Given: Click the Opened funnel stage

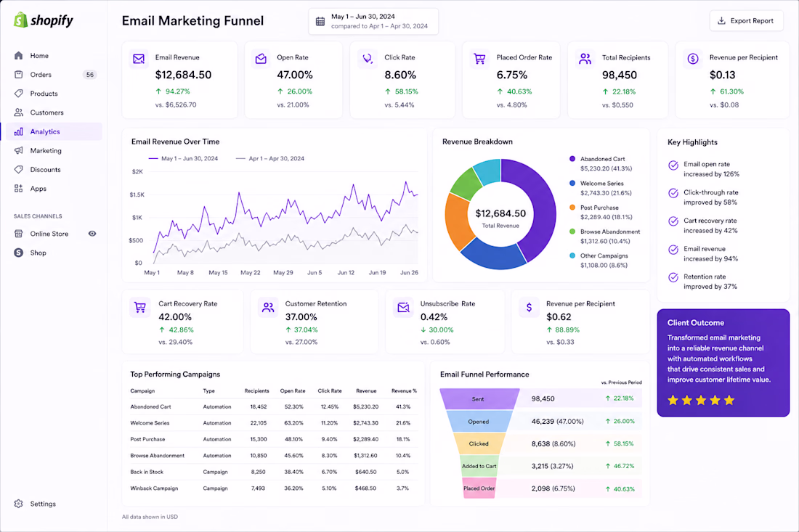Looking at the screenshot, I should pyautogui.click(x=479, y=422).
